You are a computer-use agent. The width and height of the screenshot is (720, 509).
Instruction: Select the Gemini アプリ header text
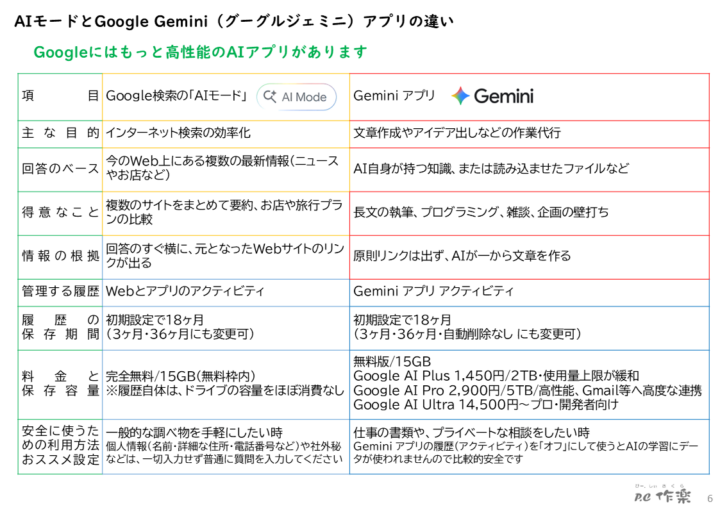point(394,96)
